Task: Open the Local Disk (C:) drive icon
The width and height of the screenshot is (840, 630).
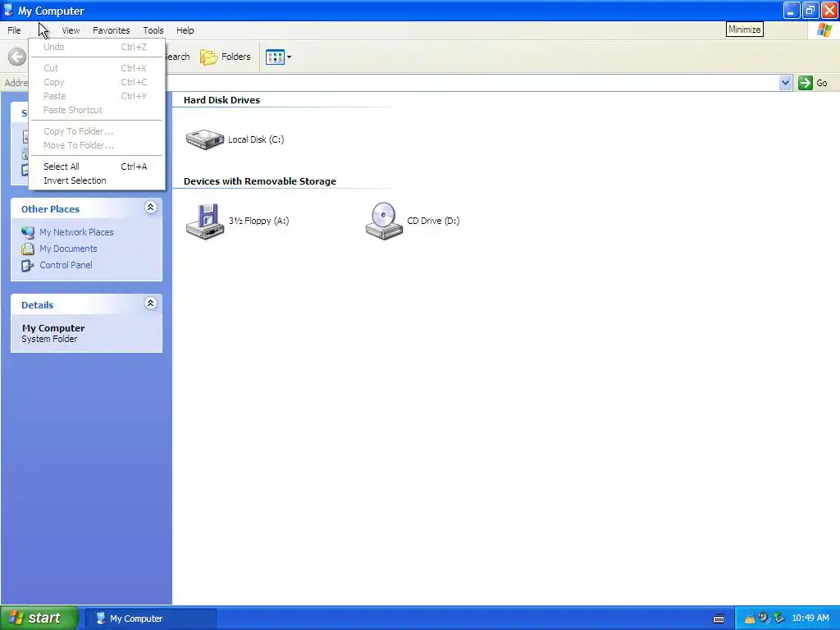Action: 204,139
